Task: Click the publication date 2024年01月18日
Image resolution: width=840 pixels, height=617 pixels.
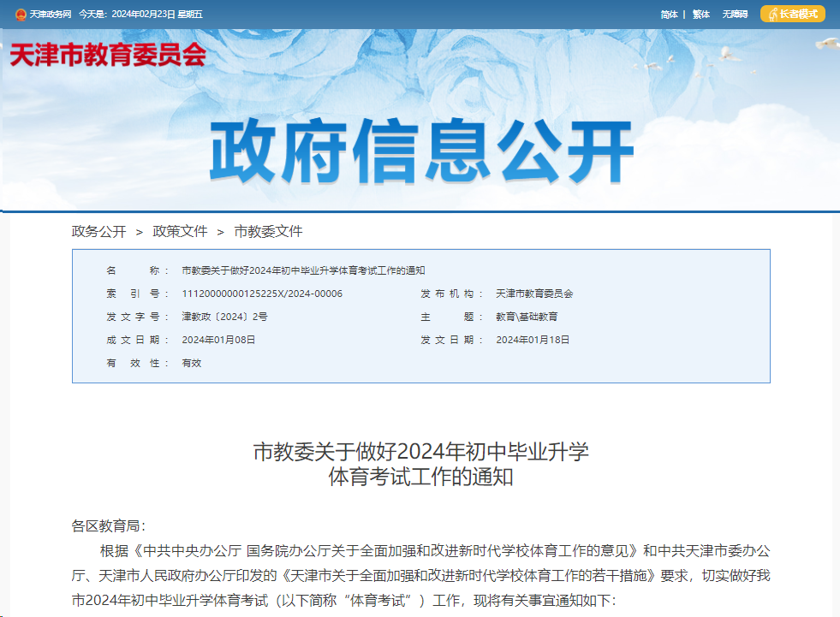Action: pyautogui.click(x=533, y=340)
